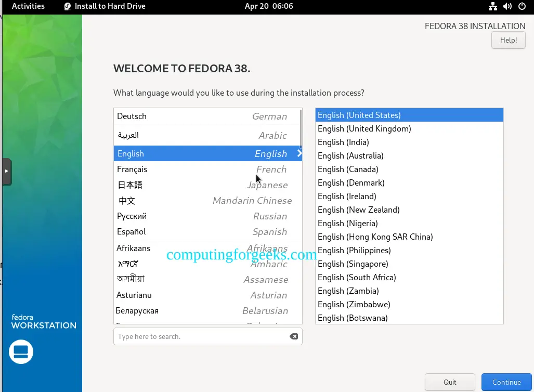Click the Fedora Workstation logo in the sidebar

pos(21,351)
